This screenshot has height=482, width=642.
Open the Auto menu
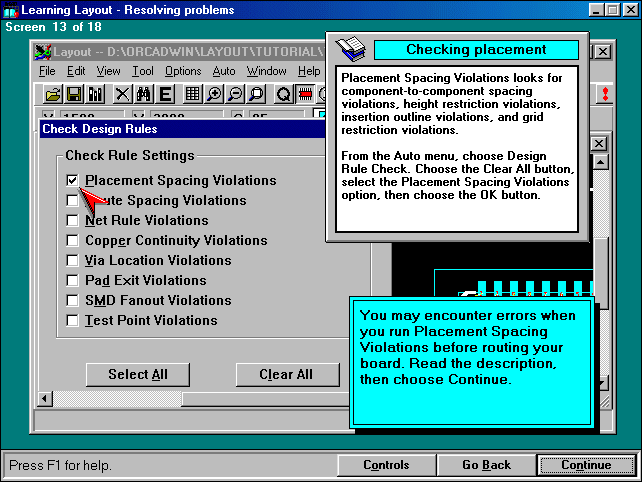(x=224, y=71)
